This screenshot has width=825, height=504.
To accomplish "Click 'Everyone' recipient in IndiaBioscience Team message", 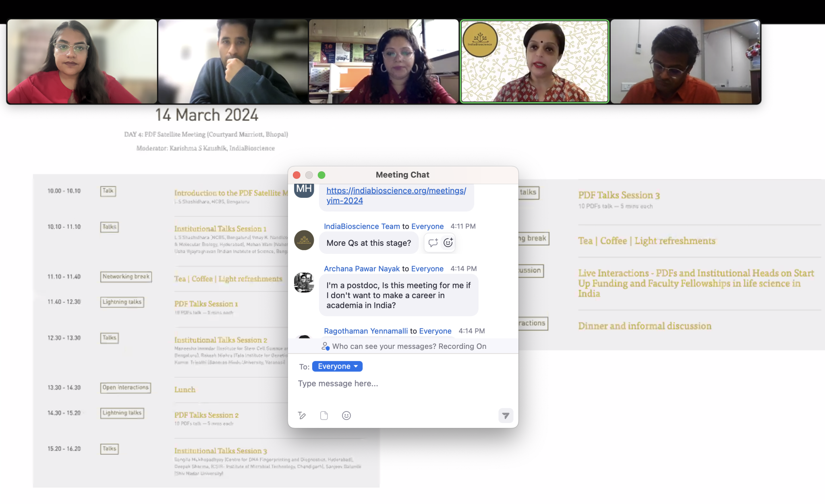I will coord(427,226).
